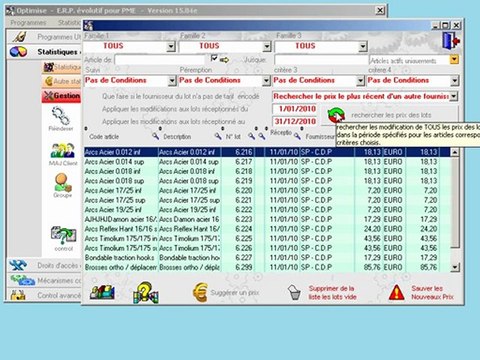Open the control checklist icon
This screenshot has width=480, height=360.
63,235
